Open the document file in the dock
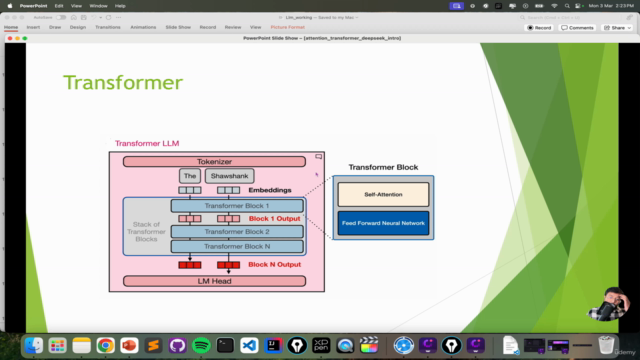The image size is (640, 360). click(x=511, y=346)
